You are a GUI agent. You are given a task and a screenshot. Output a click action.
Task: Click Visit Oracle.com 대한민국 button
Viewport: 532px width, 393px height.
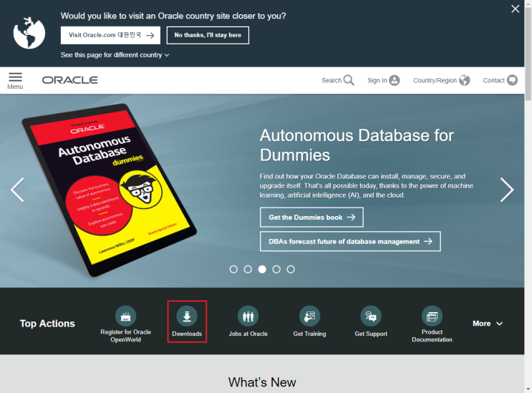coord(110,35)
